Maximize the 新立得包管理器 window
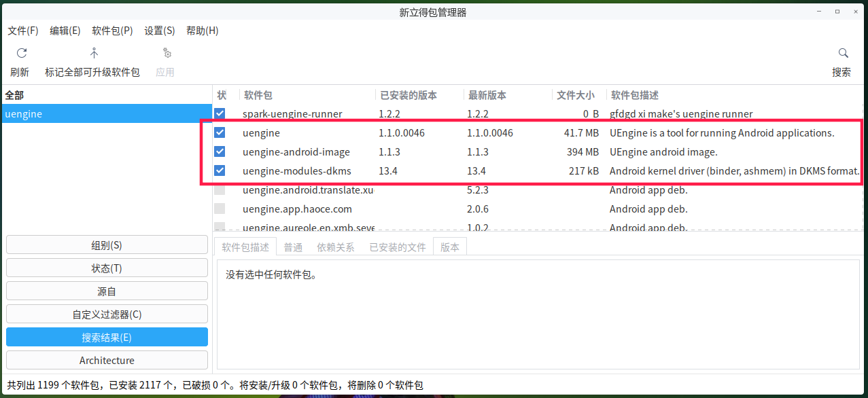Image resolution: width=868 pixels, height=398 pixels. [837, 12]
